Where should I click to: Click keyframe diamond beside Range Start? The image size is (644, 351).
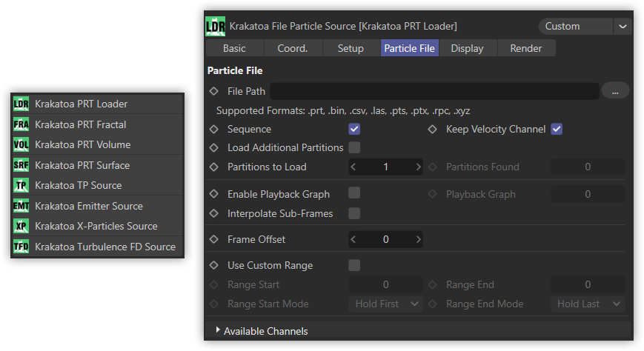pos(214,284)
